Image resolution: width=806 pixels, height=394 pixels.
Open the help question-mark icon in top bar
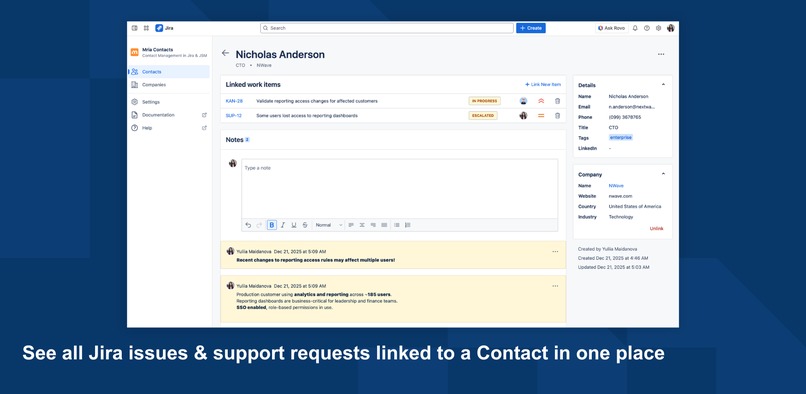[647, 28]
